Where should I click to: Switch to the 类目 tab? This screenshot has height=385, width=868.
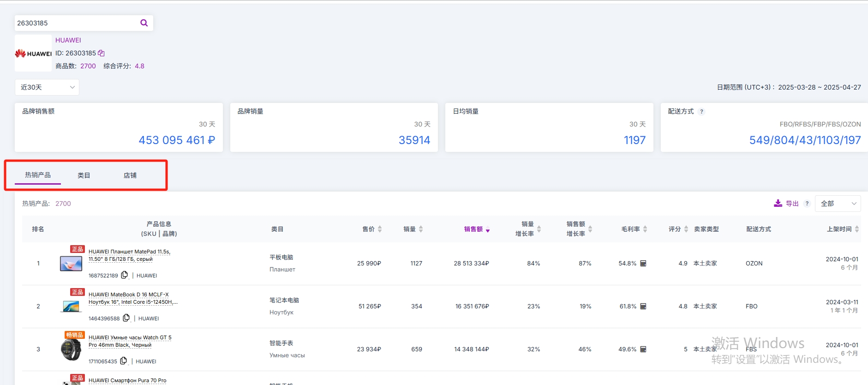click(84, 175)
